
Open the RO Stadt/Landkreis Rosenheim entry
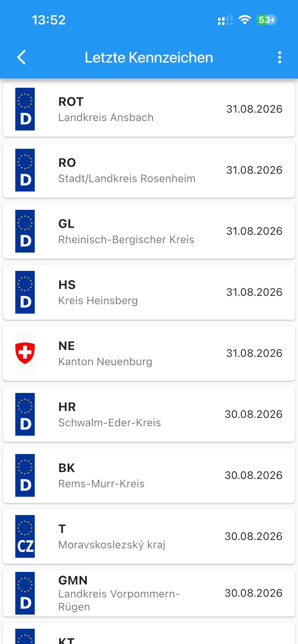pos(149,170)
